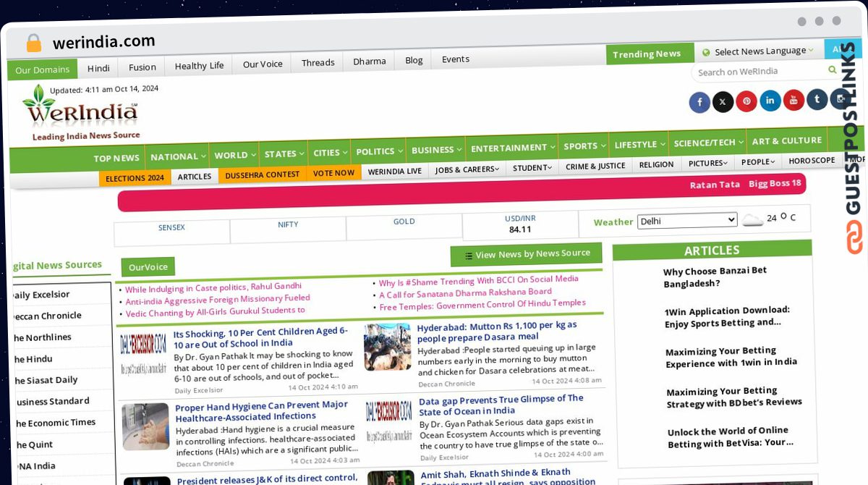868x485 pixels.
Task: Click the Ratan Tata trending topic
Action: click(715, 185)
